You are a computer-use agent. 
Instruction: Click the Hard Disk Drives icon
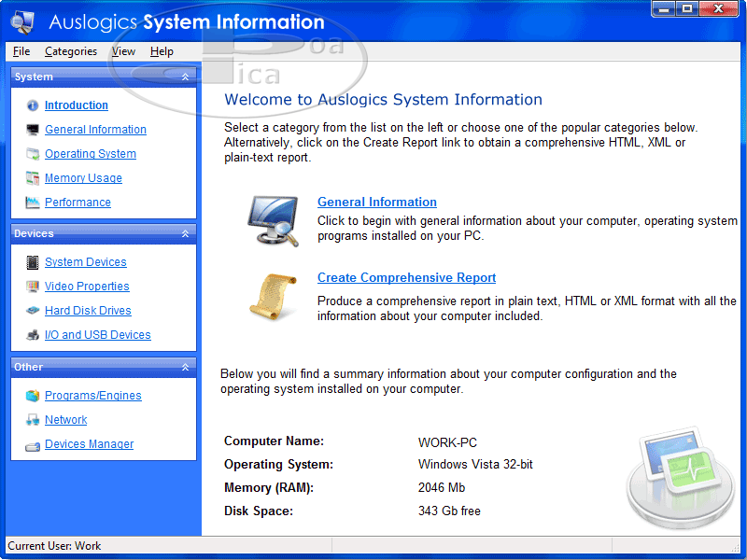(33, 311)
